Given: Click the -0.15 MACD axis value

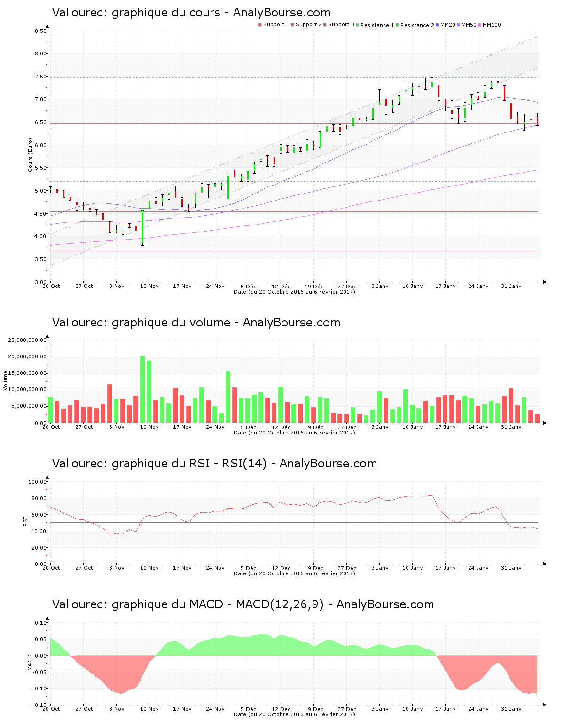Looking at the screenshot, I should coord(39,705).
